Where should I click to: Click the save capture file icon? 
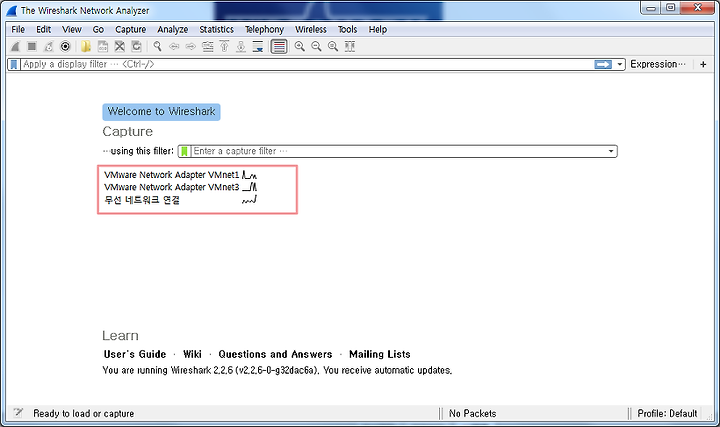103,46
